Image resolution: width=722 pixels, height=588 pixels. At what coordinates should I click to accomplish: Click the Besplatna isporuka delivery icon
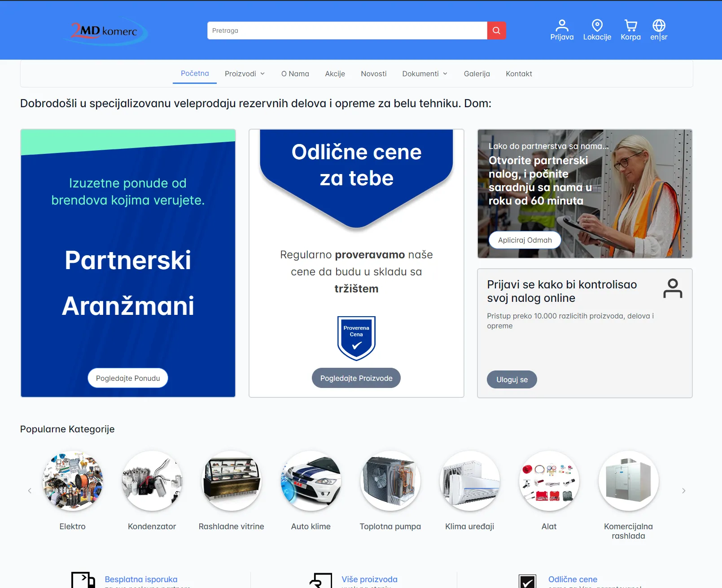83,580
